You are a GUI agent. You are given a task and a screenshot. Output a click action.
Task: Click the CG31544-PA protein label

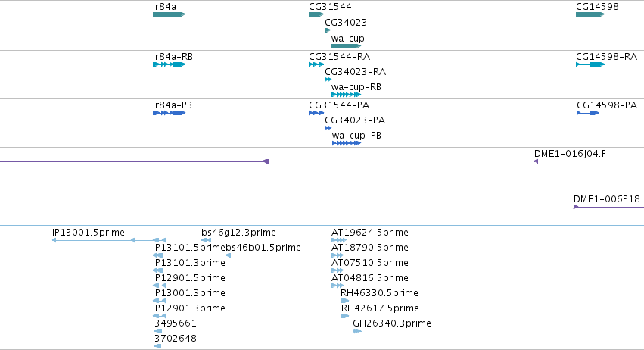click(x=339, y=105)
